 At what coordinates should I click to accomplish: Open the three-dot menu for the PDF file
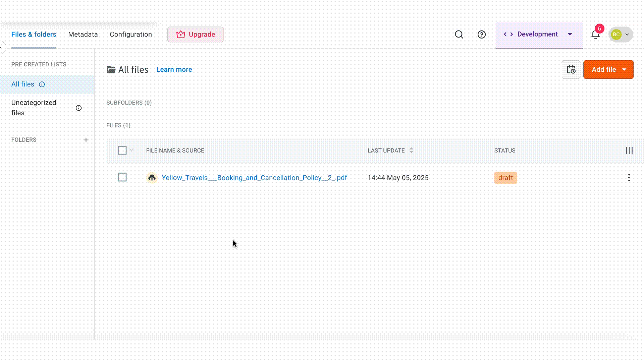[x=629, y=178]
